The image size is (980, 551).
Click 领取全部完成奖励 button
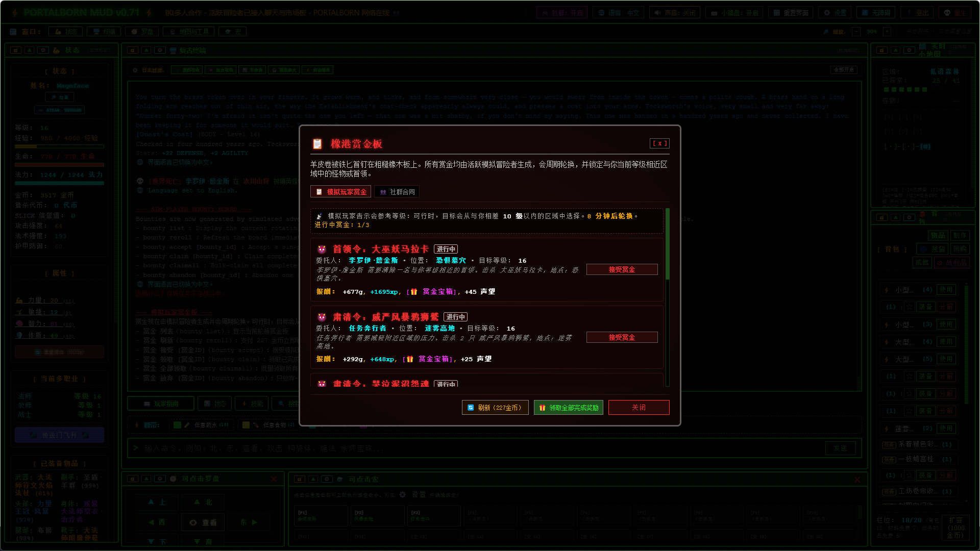pos(569,408)
